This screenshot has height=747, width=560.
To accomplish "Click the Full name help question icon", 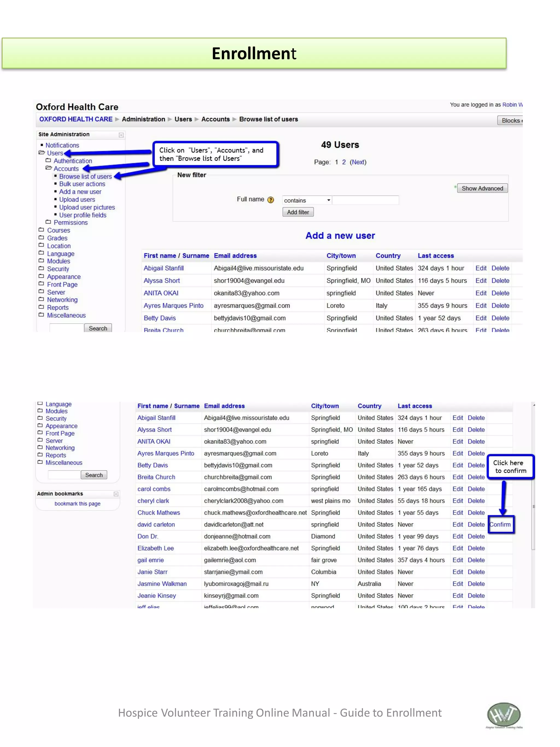I will pos(270,200).
